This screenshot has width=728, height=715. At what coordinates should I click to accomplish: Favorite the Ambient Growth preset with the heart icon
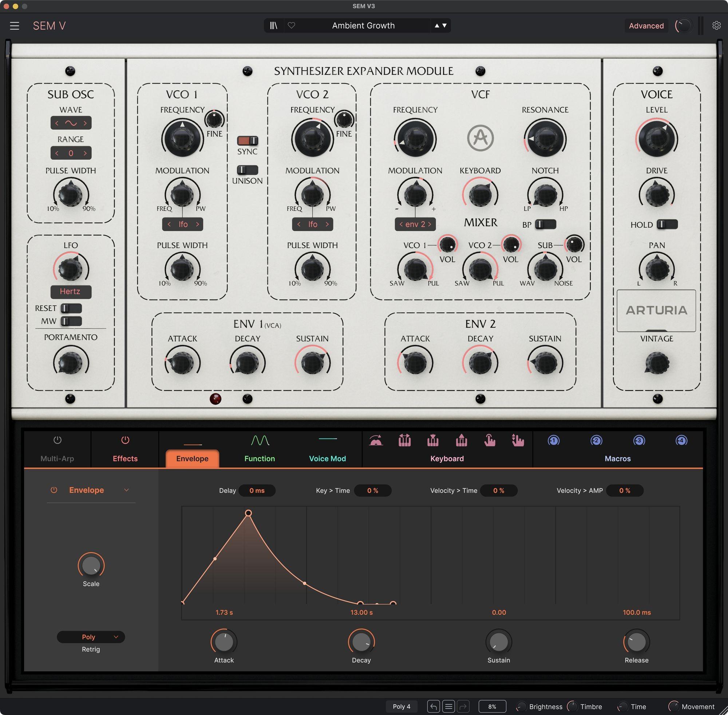[292, 25]
